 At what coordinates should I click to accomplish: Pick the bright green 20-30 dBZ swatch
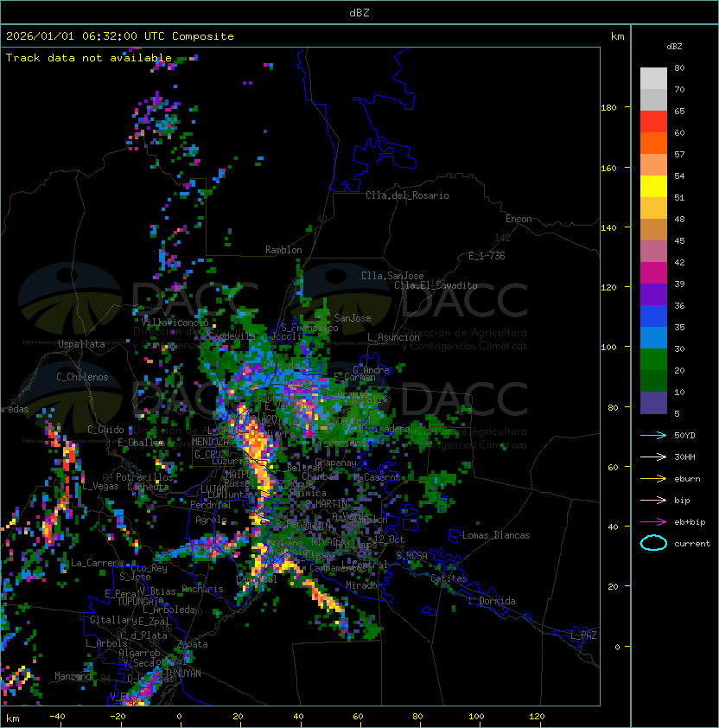tap(653, 360)
